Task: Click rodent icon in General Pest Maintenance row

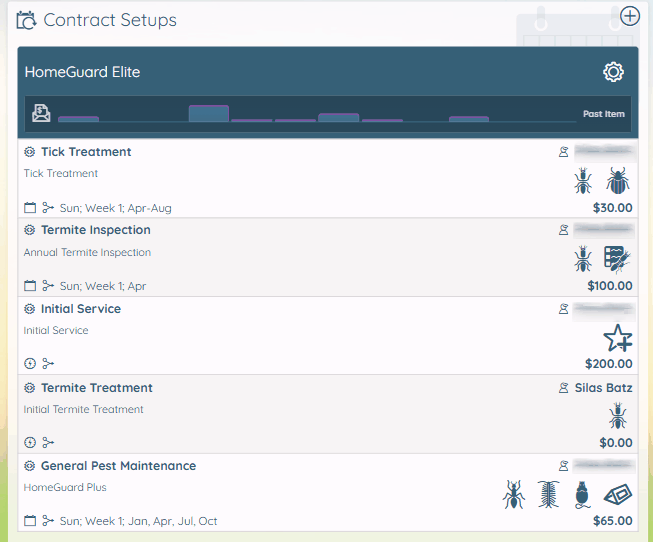Action: [x=582, y=495]
